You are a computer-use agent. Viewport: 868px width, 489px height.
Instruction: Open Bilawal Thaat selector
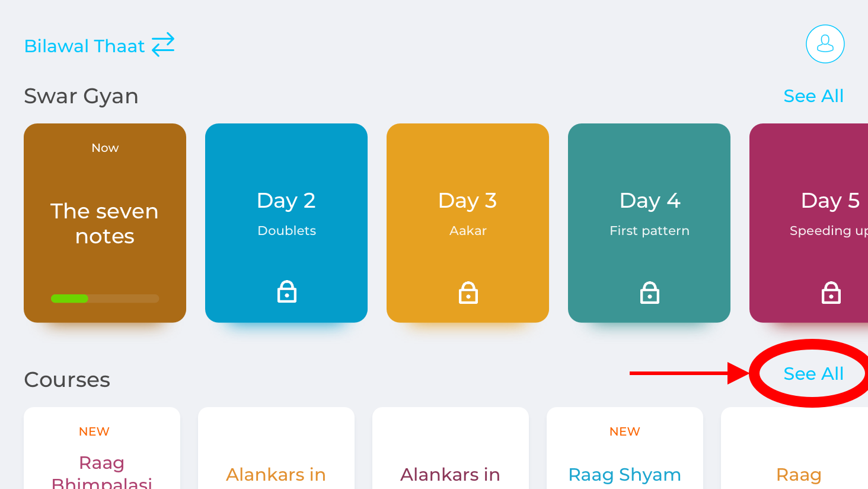[85, 46]
